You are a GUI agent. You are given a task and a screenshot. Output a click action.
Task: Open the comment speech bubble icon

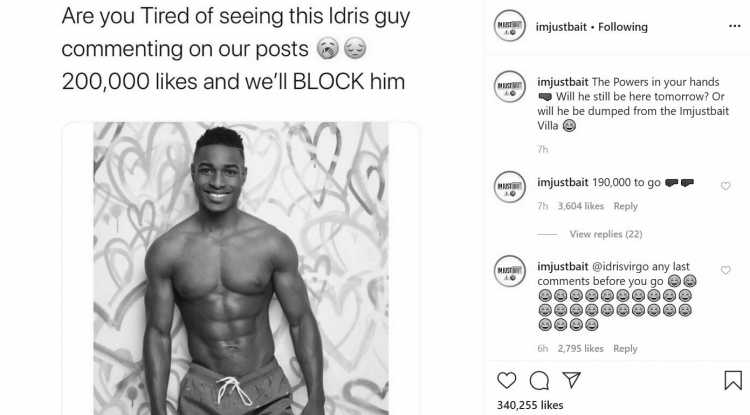(539, 381)
